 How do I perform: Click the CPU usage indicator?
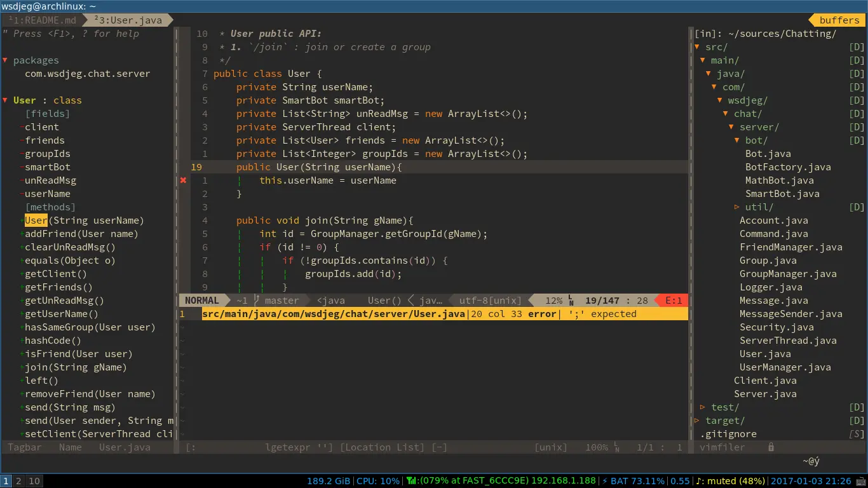379,481
